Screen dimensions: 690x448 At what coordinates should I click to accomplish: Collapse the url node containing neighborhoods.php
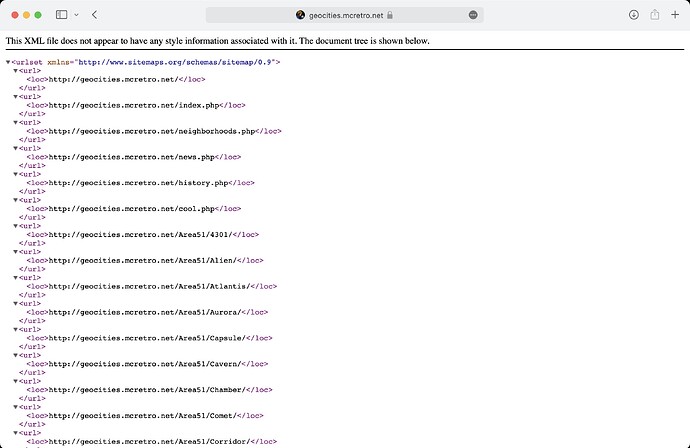point(16,123)
